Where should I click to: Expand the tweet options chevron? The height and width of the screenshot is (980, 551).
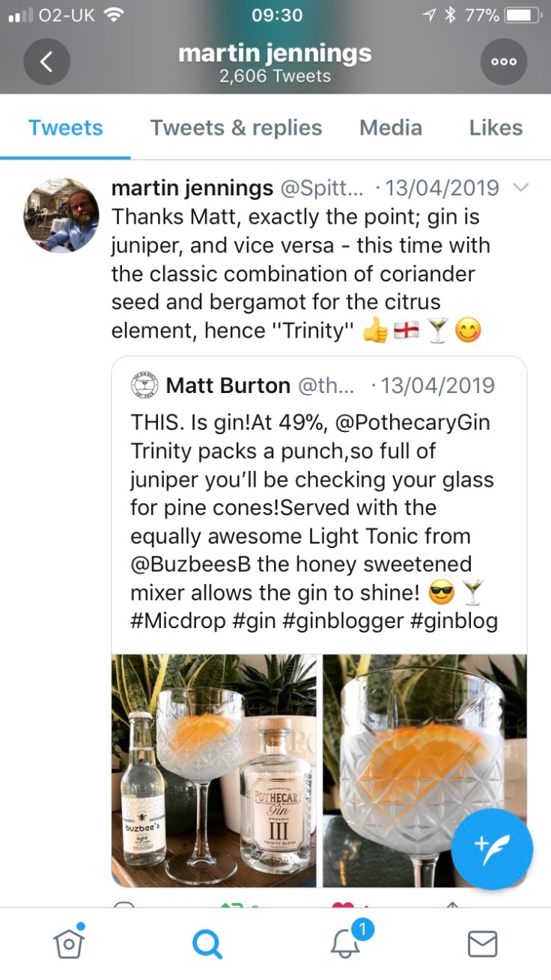coord(522,187)
